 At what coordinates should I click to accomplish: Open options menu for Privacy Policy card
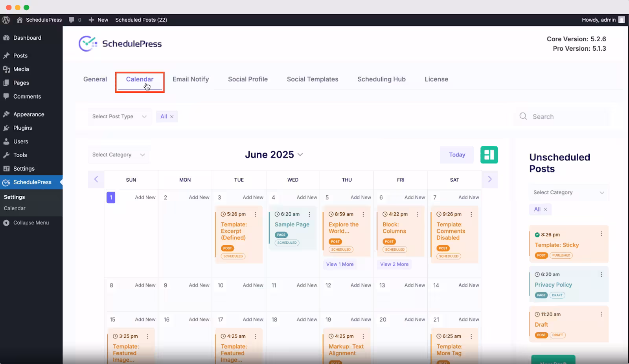click(601, 274)
